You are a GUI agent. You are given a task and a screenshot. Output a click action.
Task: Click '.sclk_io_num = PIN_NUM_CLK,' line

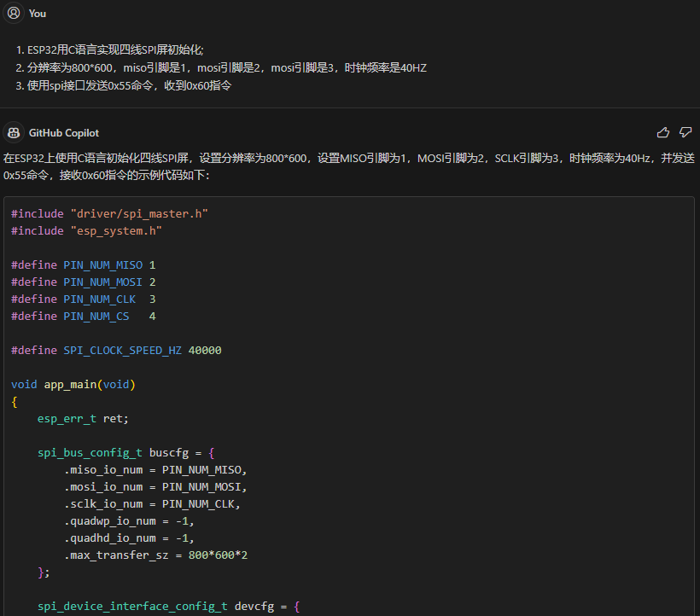[152, 504]
